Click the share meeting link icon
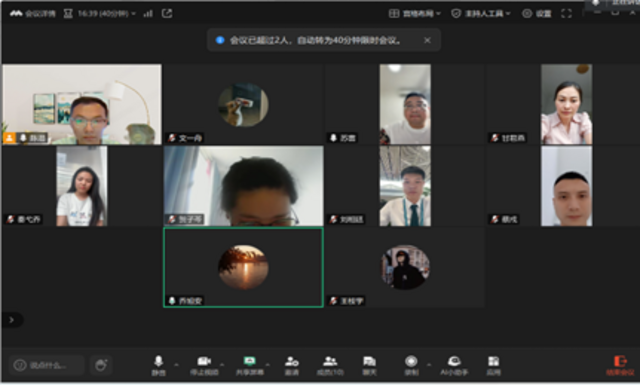This screenshot has width=640, height=385. coord(167,13)
